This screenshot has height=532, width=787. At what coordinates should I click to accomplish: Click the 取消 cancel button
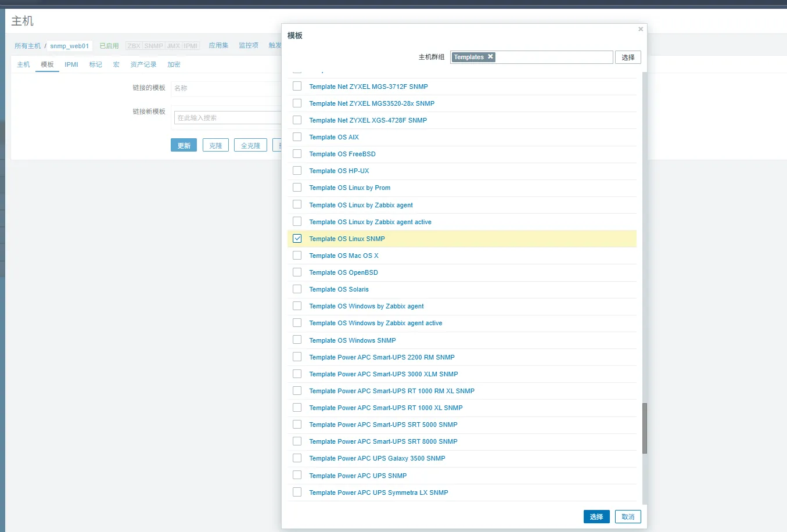point(627,517)
